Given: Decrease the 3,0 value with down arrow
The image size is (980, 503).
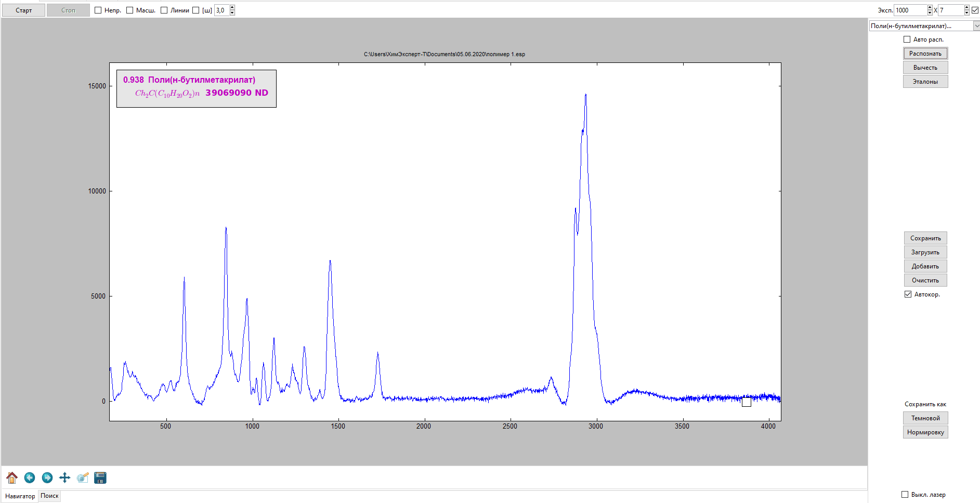Looking at the screenshot, I should (232, 13).
